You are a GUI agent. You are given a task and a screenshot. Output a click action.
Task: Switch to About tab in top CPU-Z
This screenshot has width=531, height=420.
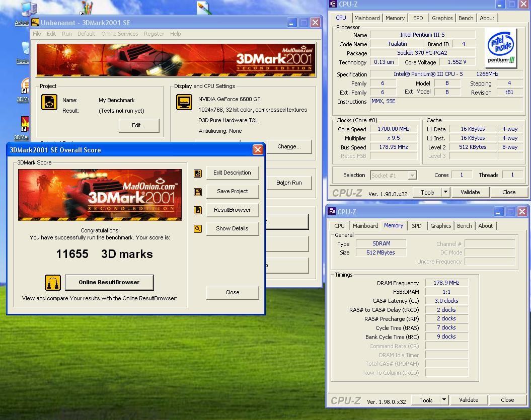[x=487, y=18]
